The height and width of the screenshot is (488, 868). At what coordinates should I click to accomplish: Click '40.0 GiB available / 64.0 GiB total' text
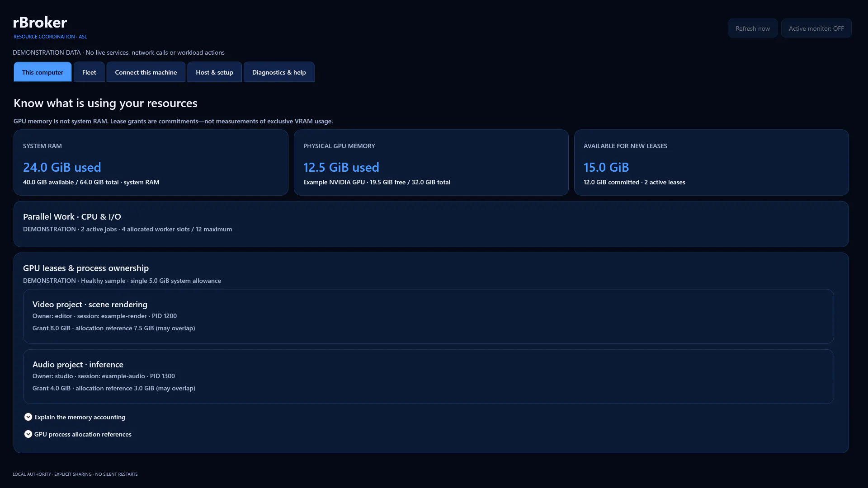click(71, 182)
